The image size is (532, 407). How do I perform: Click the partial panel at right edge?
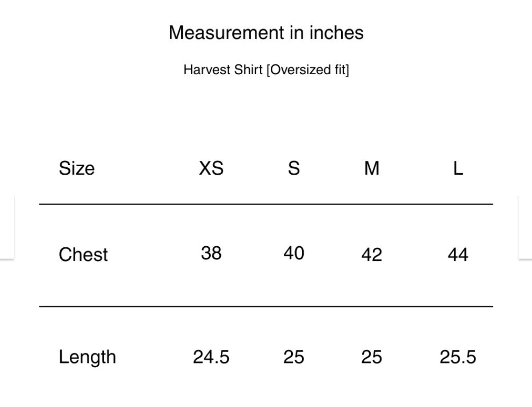click(x=525, y=227)
